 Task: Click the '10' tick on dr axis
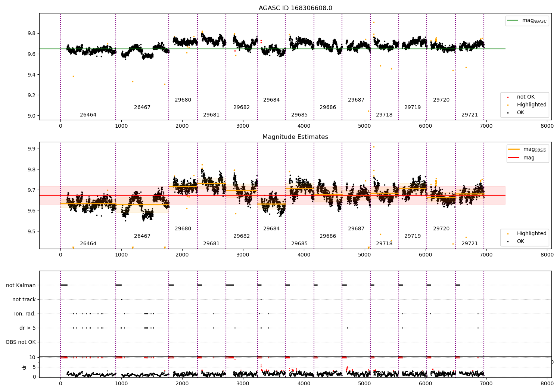[x=32, y=357]
